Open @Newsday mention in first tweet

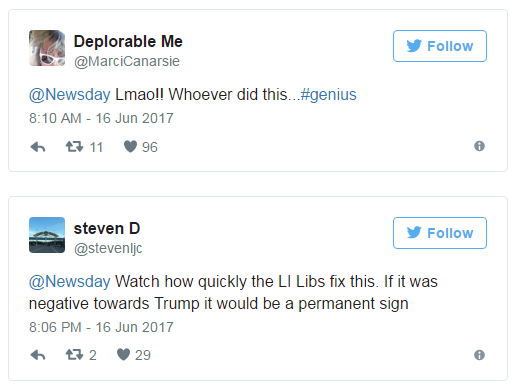coord(70,95)
